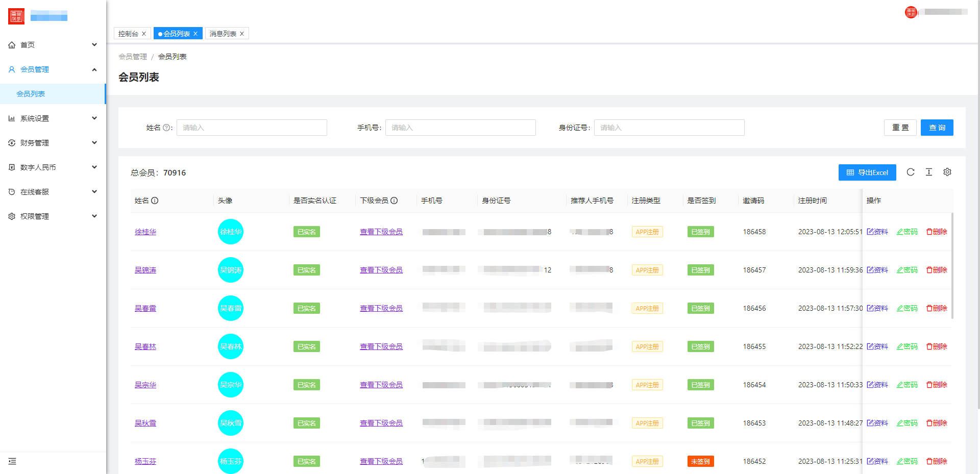
Task: Edit 资料 for 吴宗华 row
Action: click(877, 385)
